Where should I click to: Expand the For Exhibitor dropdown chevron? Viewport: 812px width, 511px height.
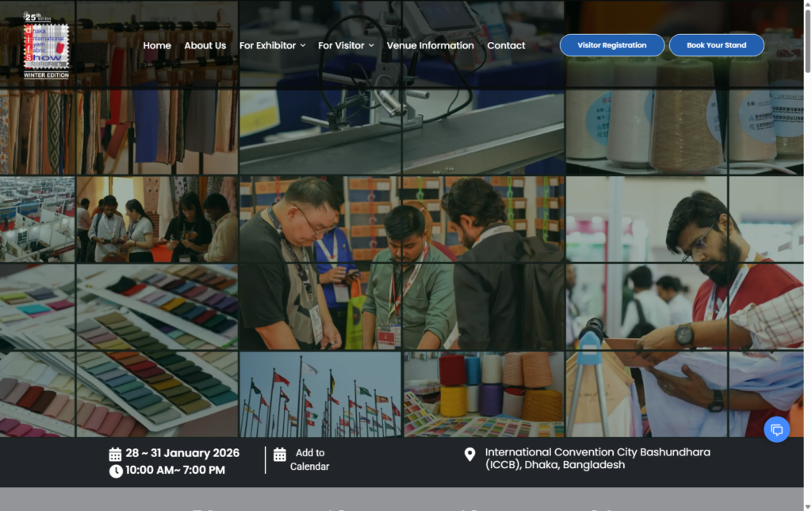coord(303,46)
